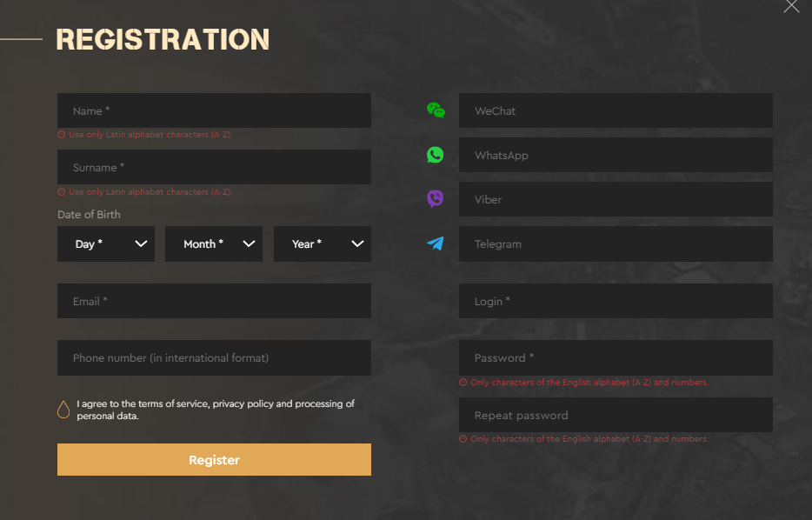Focus the Surname input field
This screenshot has height=520, width=812.
coord(215,167)
